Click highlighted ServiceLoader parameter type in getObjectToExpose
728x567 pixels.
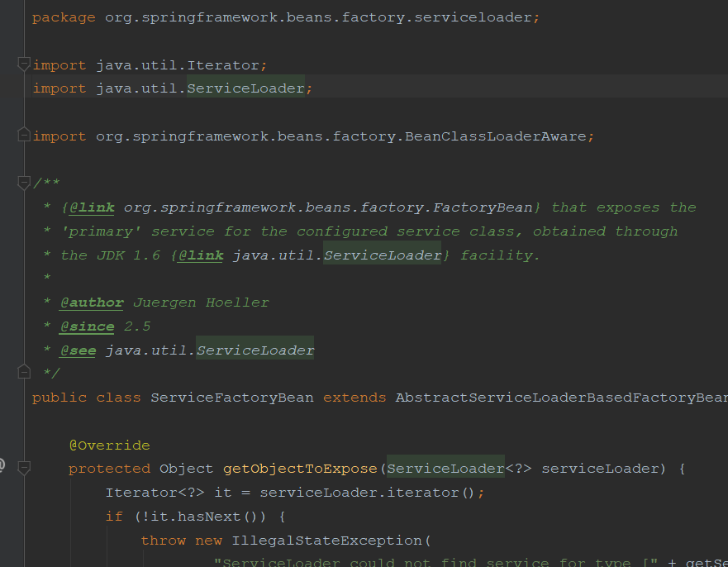pyautogui.click(x=445, y=469)
